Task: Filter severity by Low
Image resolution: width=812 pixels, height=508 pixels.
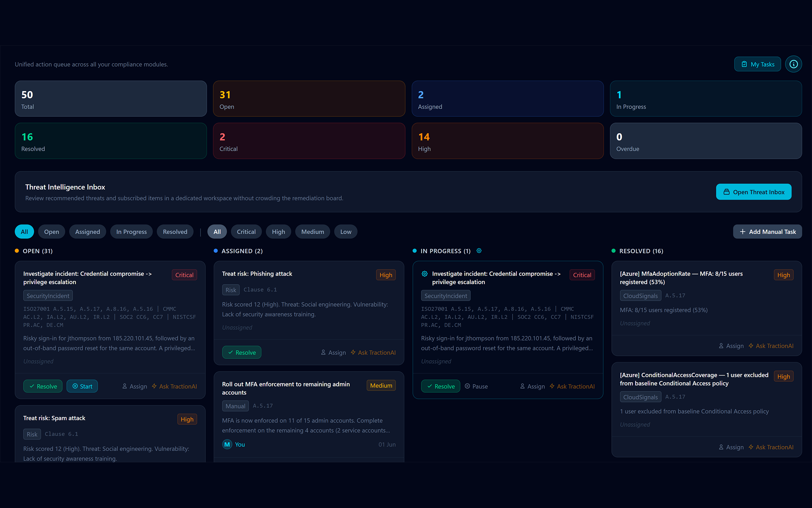Action: pos(345,232)
